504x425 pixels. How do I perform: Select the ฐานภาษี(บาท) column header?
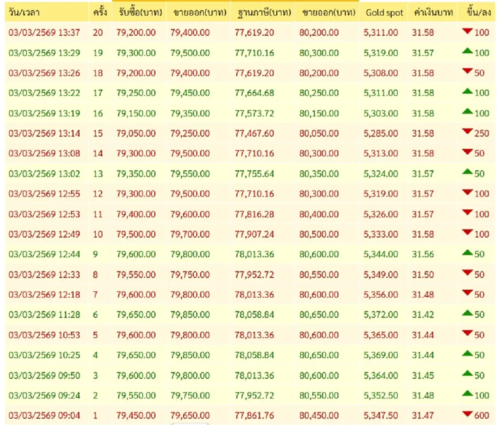click(x=264, y=13)
